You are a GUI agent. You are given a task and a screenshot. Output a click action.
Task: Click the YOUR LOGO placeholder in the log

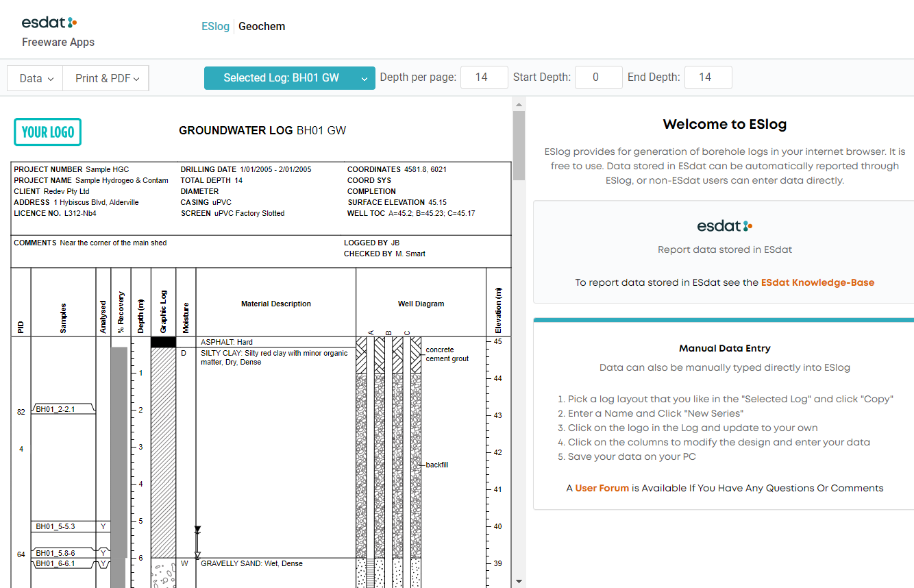click(48, 132)
